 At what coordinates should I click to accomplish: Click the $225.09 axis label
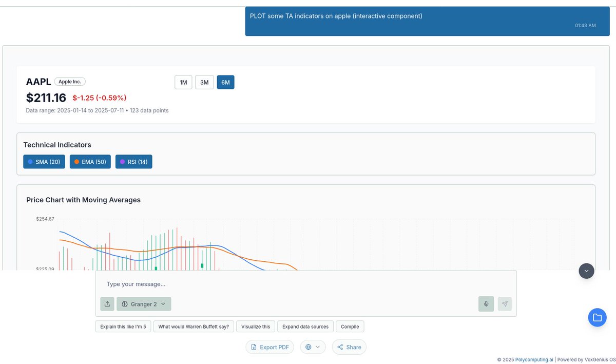click(45, 269)
